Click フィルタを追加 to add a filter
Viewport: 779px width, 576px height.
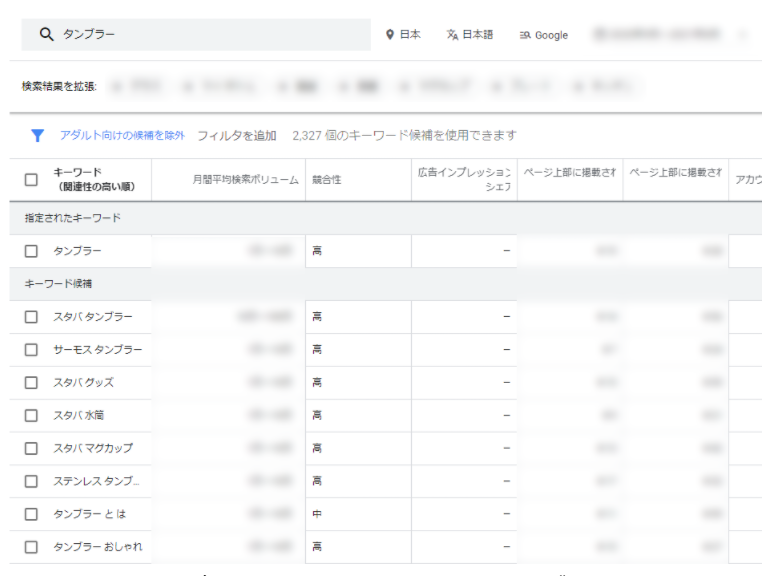237,135
